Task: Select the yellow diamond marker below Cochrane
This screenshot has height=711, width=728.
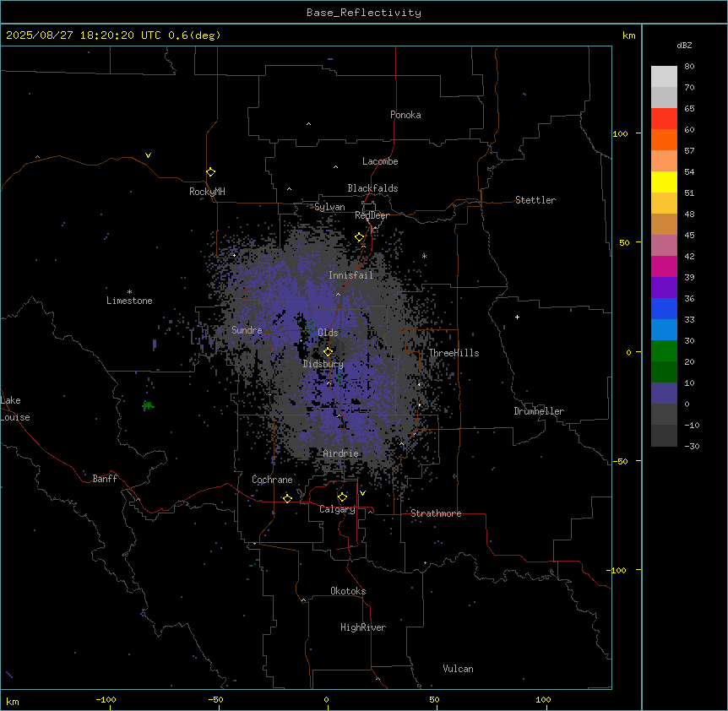Action: pyautogui.click(x=287, y=498)
